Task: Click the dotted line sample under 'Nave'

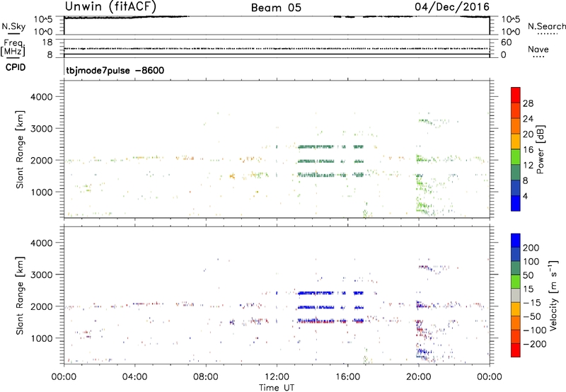Action: coord(538,57)
